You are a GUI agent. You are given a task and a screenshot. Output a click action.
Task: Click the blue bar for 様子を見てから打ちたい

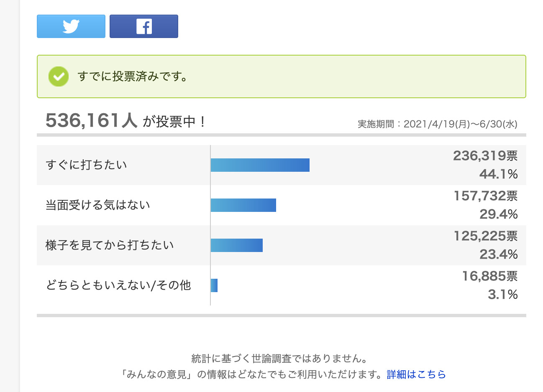pyautogui.click(x=236, y=245)
